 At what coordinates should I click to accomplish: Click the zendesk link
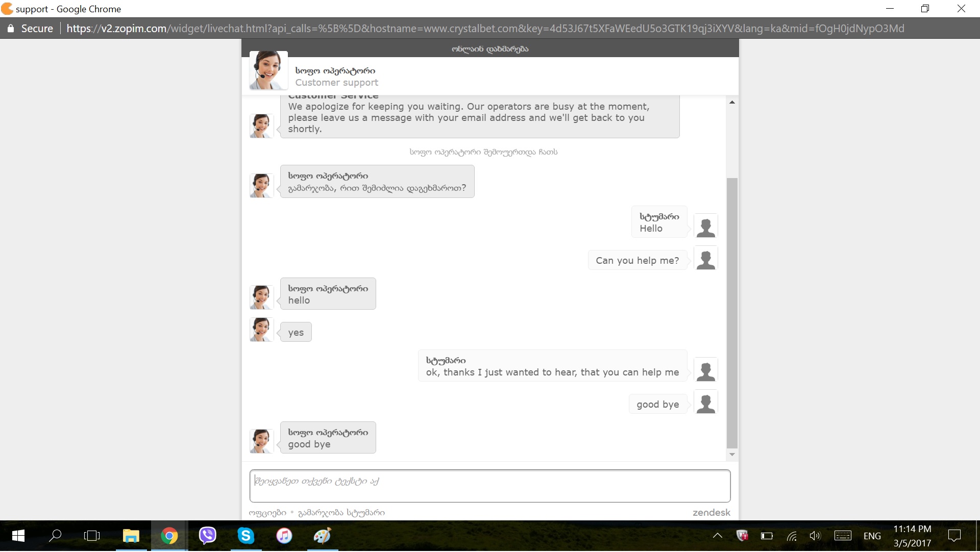(x=711, y=513)
